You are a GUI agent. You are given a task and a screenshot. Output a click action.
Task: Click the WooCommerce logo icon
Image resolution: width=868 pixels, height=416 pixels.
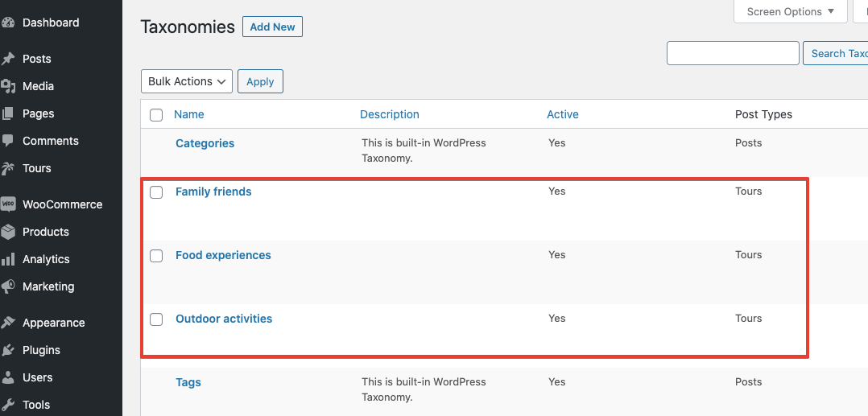[8, 204]
